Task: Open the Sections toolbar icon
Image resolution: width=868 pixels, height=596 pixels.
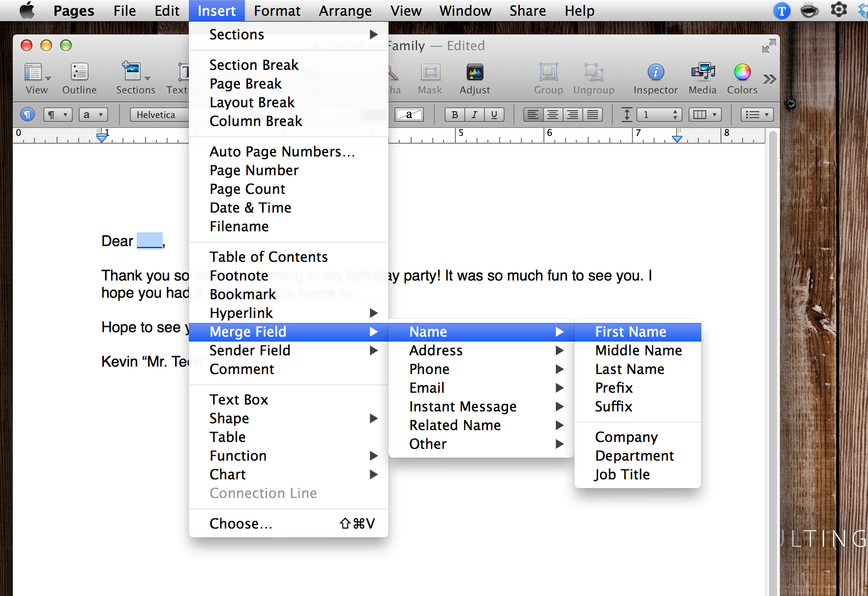Action: point(135,78)
